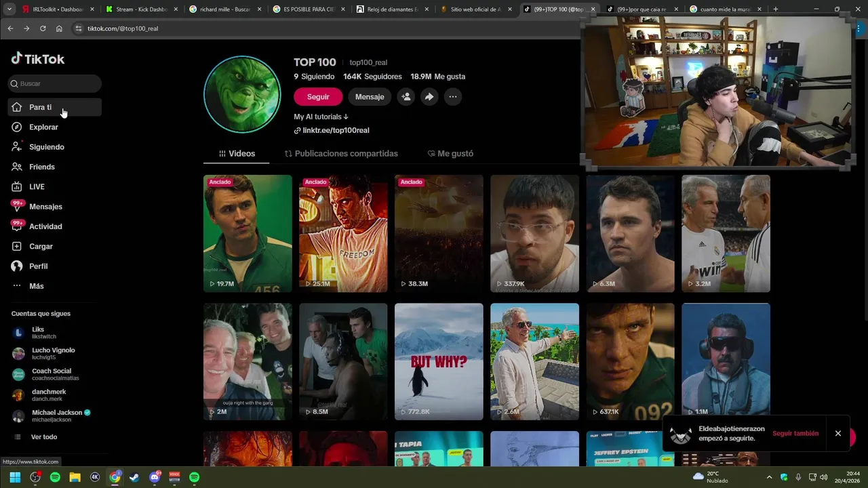
Task: Switch to the Videos tab
Action: click(x=237, y=154)
